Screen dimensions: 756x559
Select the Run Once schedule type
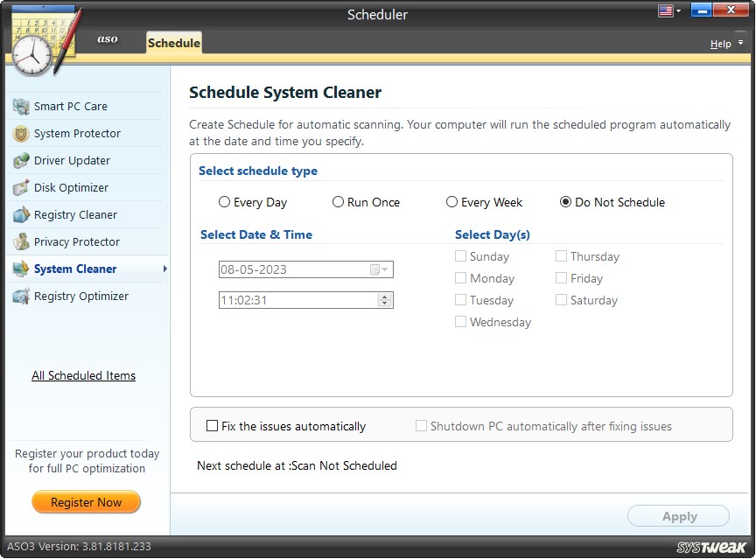point(338,202)
